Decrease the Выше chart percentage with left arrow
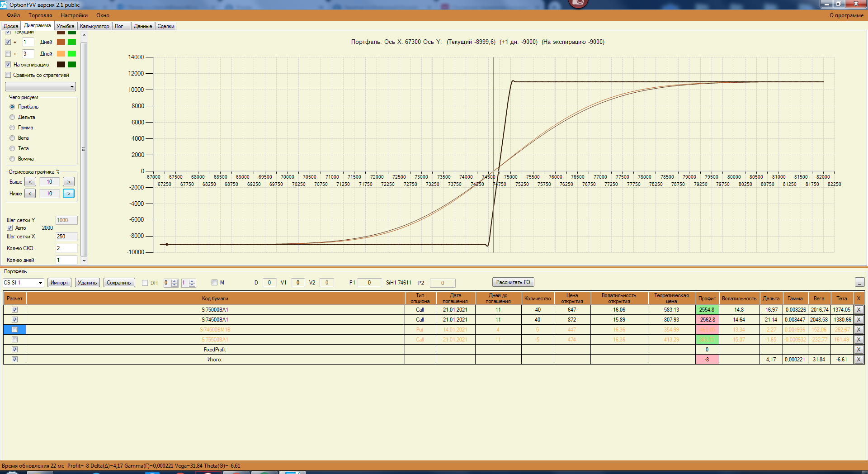868x474 pixels. coord(30,182)
